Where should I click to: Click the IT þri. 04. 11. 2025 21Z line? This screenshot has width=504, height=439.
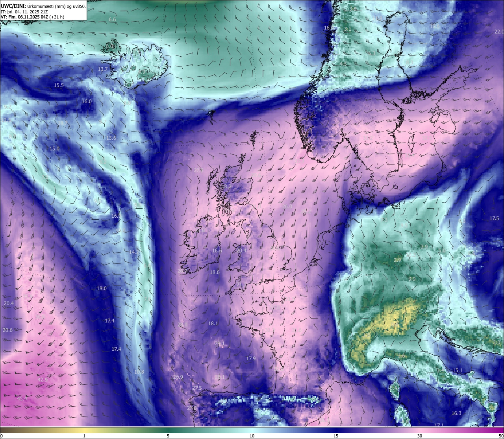[x=24, y=11]
